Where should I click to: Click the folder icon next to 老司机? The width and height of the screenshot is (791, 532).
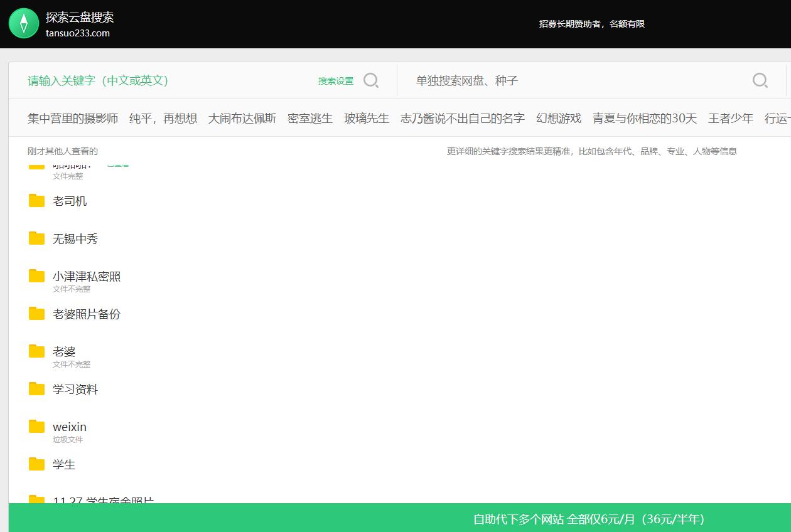36,201
